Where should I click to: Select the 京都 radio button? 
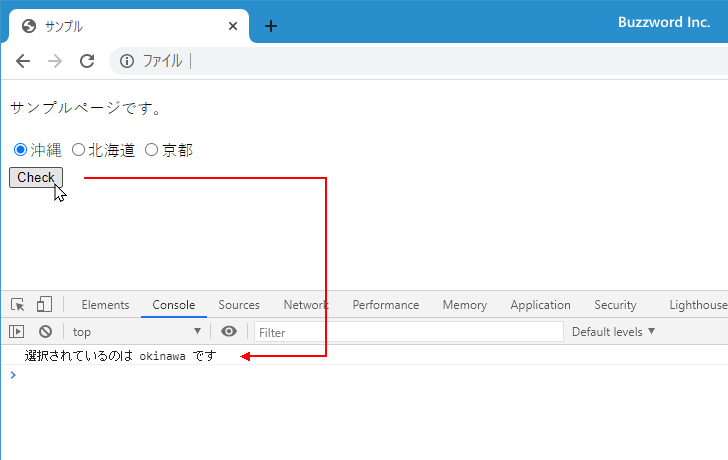[151, 149]
